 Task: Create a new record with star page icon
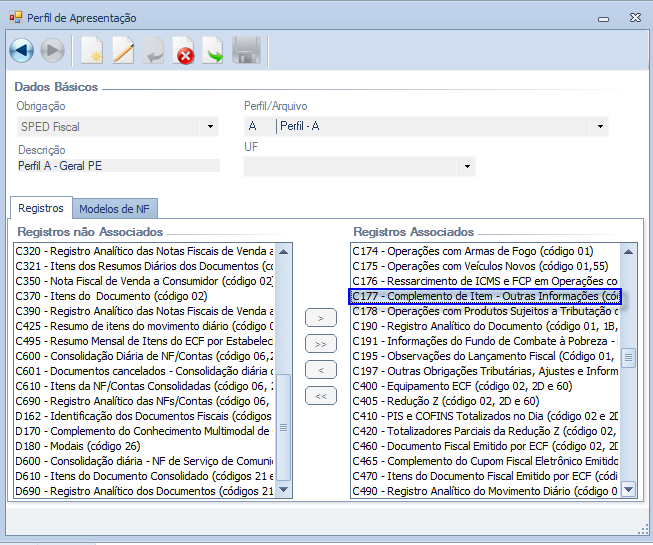tap(91, 50)
